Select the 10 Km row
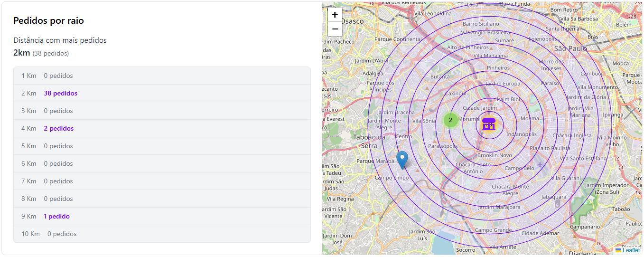Image resolution: width=644 pixels, height=257 pixels. tap(162, 234)
